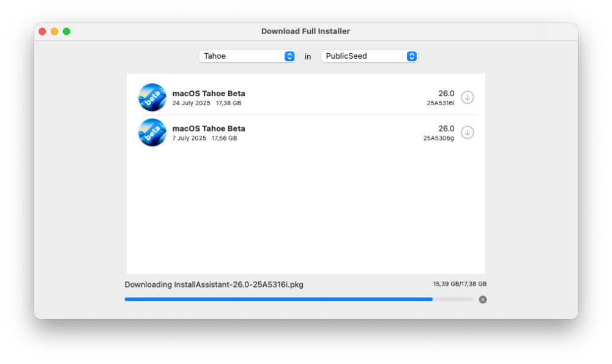Cancel the InstallAssistant download
This screenshot has height=364, width=612.
tap(483, 300)
